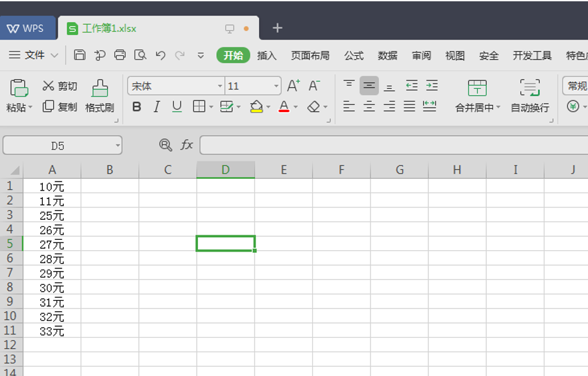Click the Copy (复制) button
Screen dimensions: 588x376
pos(59,107)
